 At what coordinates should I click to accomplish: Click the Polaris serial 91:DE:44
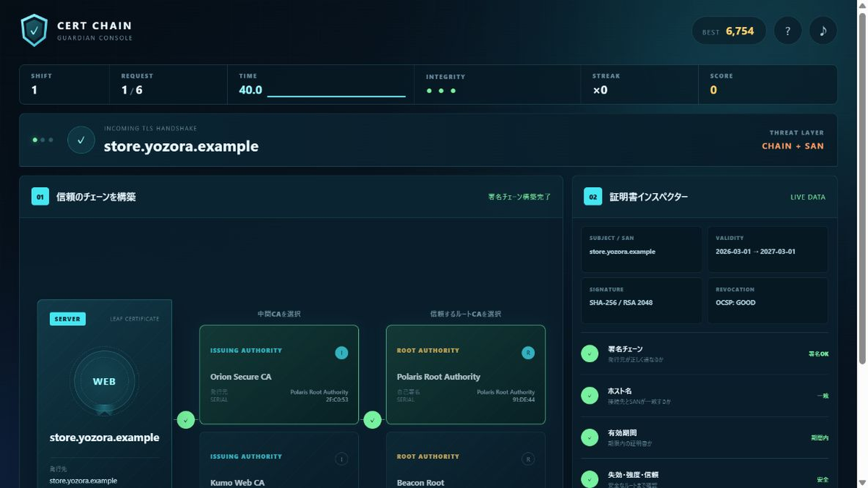(x=522, y=400)
